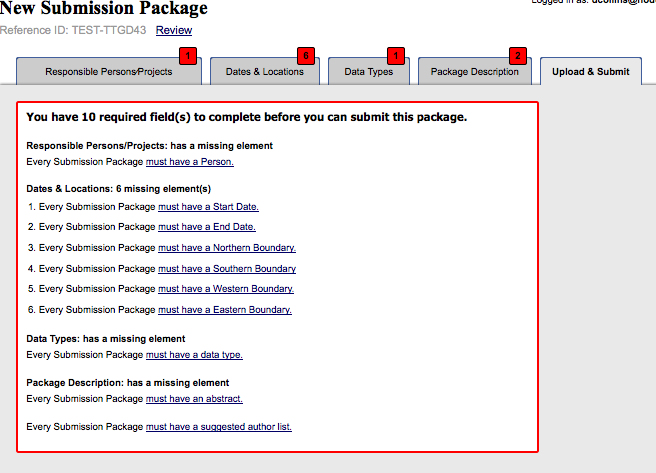Follow the 'must have an abstract' link

coord(194,399)
